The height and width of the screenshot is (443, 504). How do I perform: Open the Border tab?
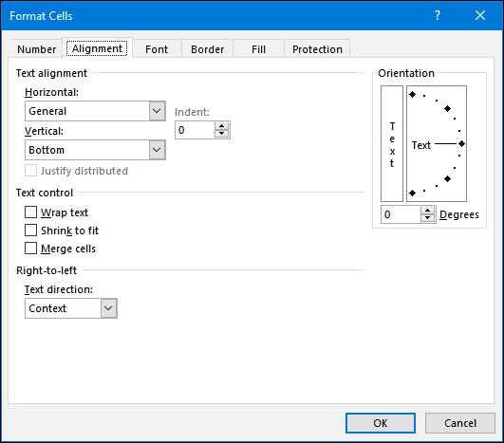click(x=207, y=49)
